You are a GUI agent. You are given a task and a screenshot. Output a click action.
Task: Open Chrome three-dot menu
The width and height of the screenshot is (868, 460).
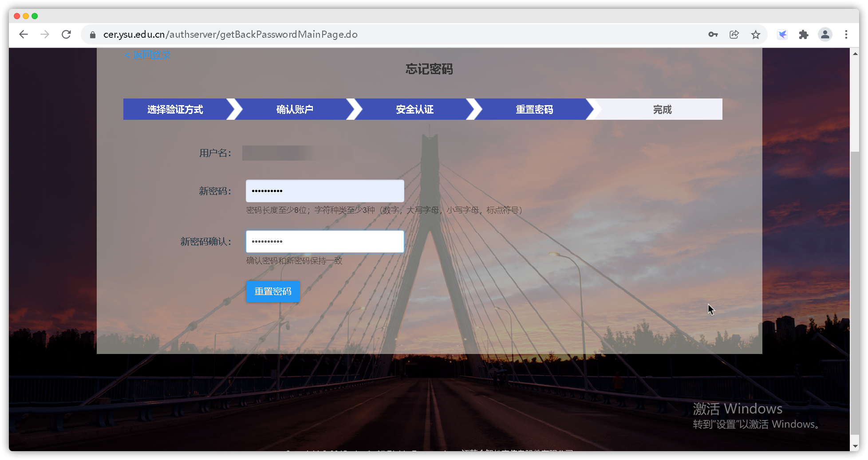(846, 35)
